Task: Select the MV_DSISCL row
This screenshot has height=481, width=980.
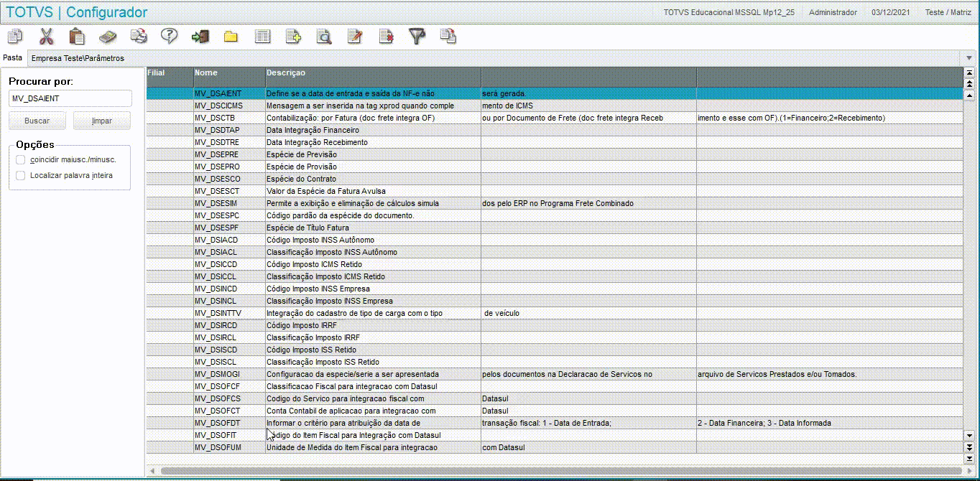Action: click(x=555, y=362)
